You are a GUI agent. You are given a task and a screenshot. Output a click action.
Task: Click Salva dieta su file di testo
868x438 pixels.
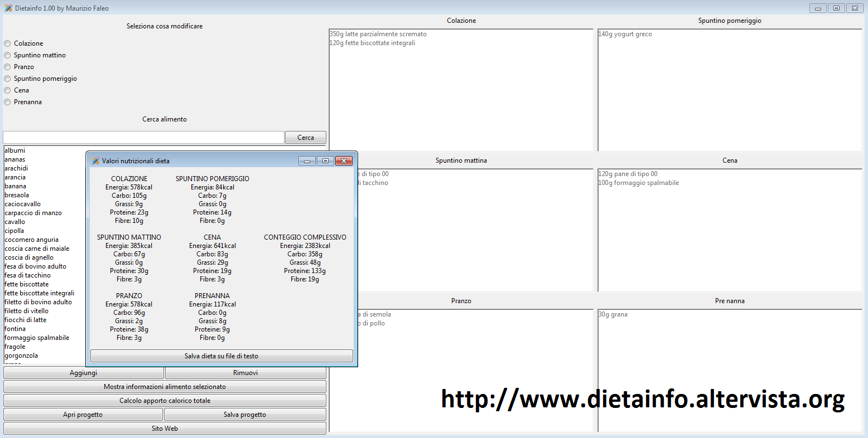tap(221, 356)
